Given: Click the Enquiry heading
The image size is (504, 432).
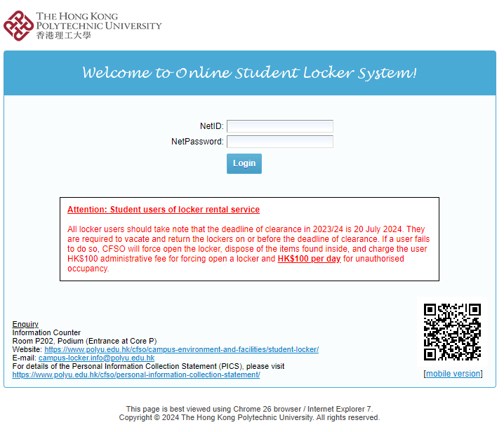Looking at the screenshot, I should pos(25,324).
